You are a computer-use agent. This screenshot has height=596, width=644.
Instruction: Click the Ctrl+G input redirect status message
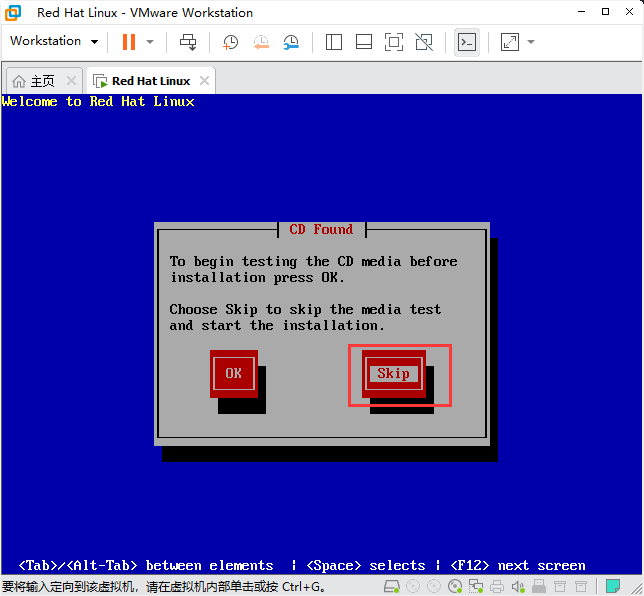tap(164, 586)
